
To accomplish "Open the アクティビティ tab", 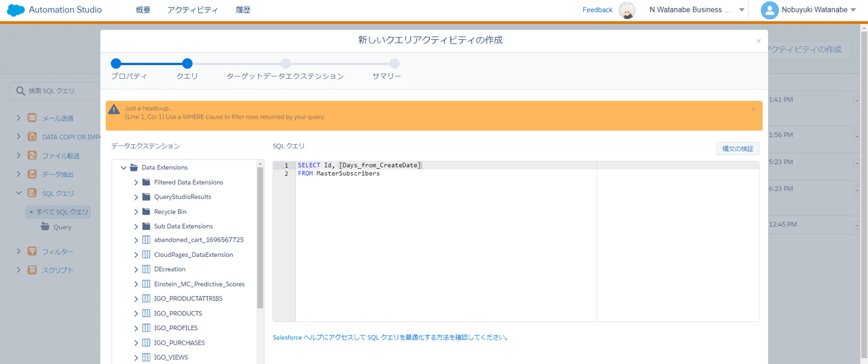I will (192, 10).
